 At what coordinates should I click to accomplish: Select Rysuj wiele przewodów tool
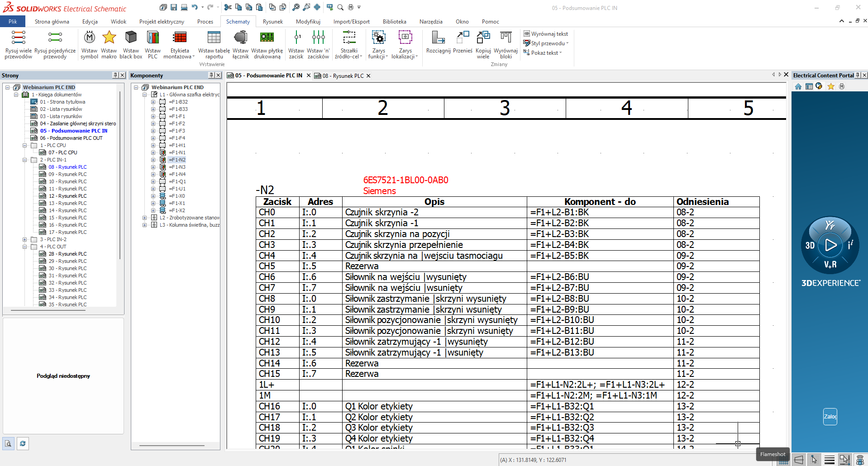tap(18, 38)
